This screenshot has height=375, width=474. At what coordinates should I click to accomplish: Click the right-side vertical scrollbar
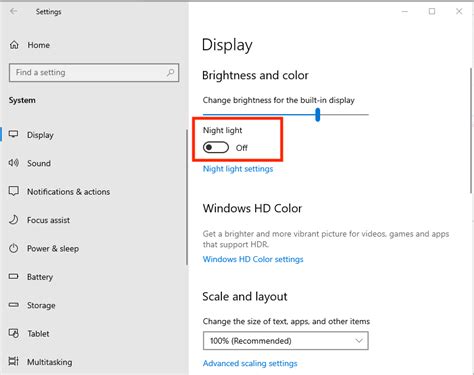(471, 130)
